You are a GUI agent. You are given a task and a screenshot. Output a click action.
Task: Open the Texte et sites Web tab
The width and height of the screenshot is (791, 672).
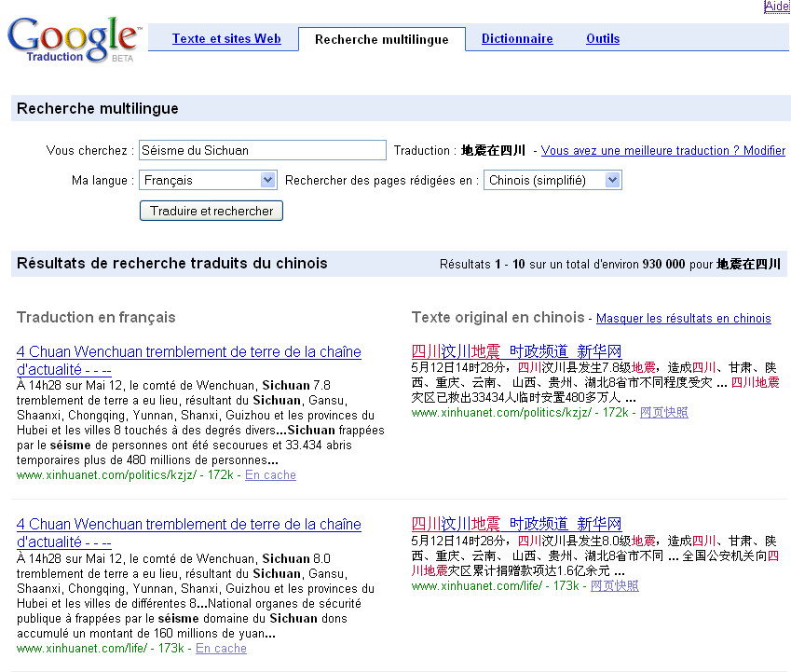226,38
